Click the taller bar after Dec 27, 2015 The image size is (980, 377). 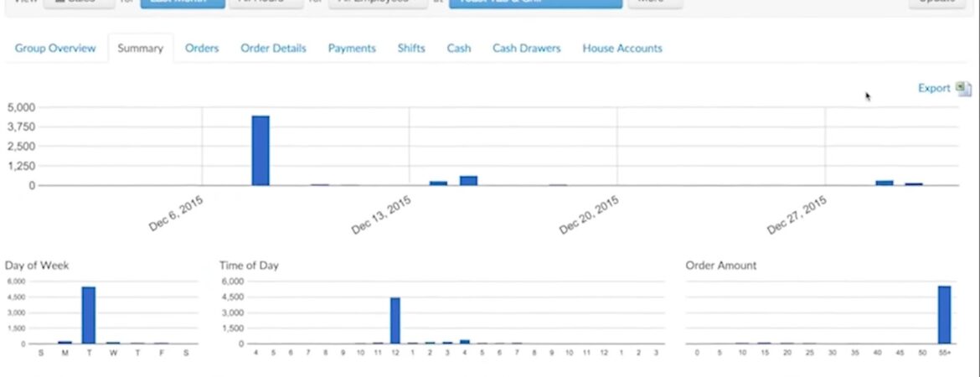tap(885, 183)
